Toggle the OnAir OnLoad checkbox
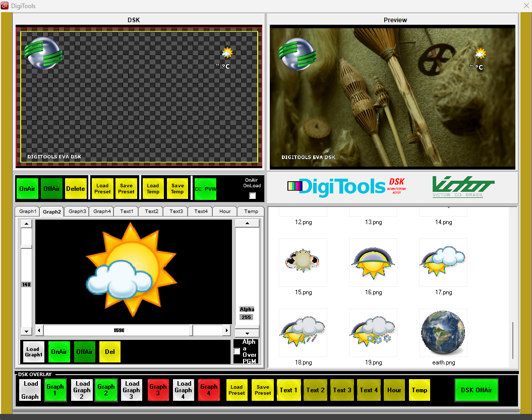The height and width of the screenshot is (420, 532). (x=252, y=195)
